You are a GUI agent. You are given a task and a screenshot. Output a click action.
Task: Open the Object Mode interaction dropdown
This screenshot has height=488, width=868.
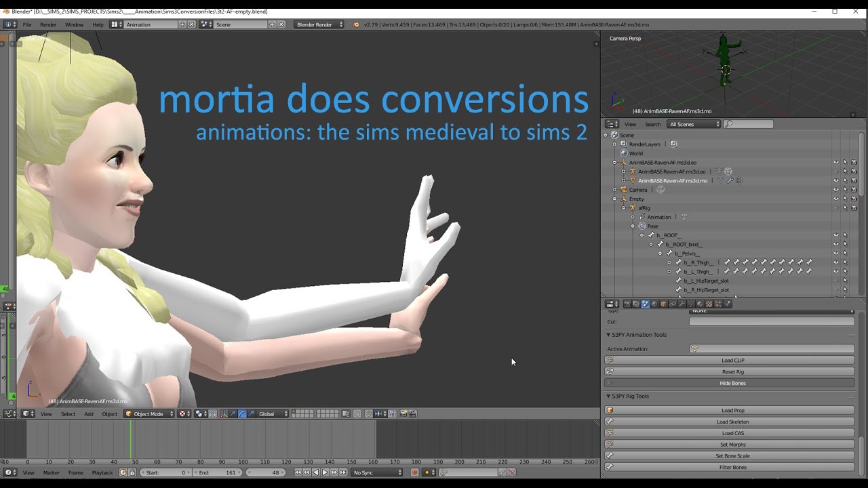point(149,413)
